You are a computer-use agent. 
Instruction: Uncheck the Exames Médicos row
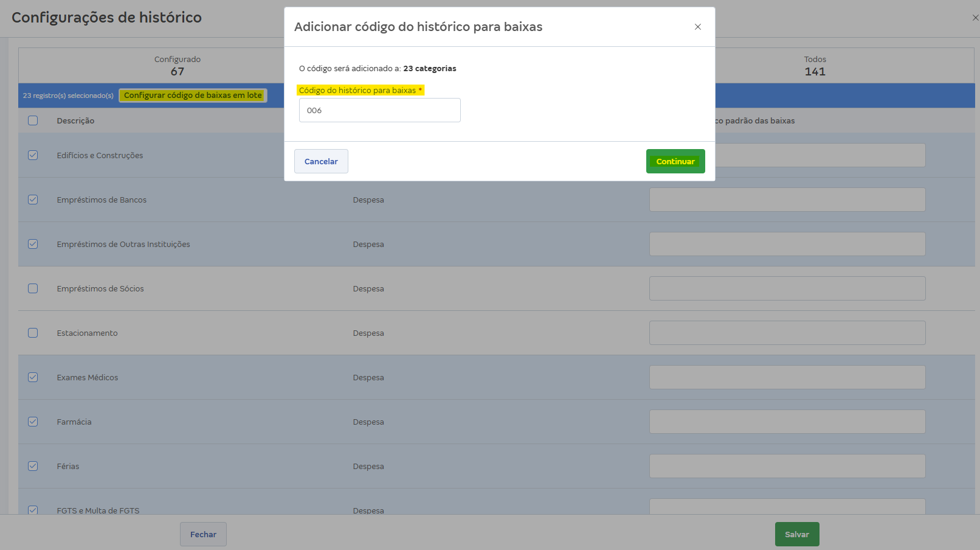pos(33,377)
